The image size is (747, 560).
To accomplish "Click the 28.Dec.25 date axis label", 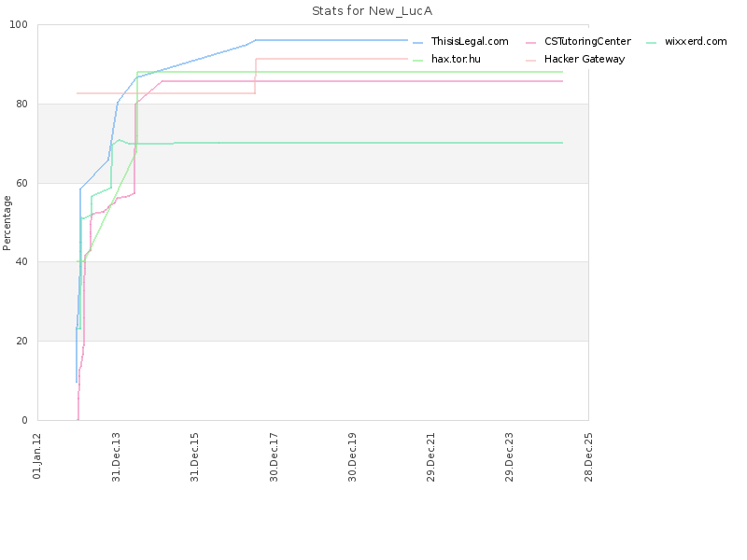I will (588, 456).
